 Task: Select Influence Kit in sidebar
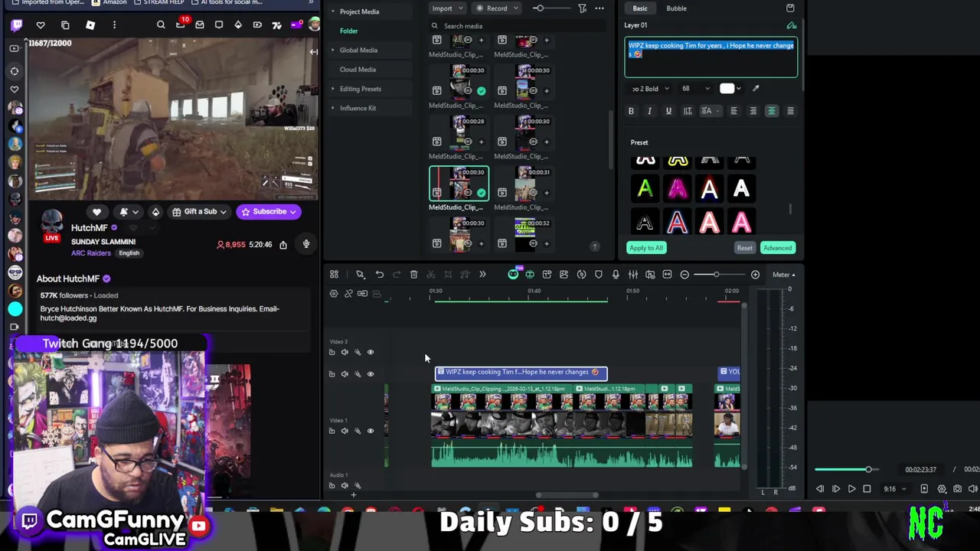pyautogui.click(x=358, y=108)
